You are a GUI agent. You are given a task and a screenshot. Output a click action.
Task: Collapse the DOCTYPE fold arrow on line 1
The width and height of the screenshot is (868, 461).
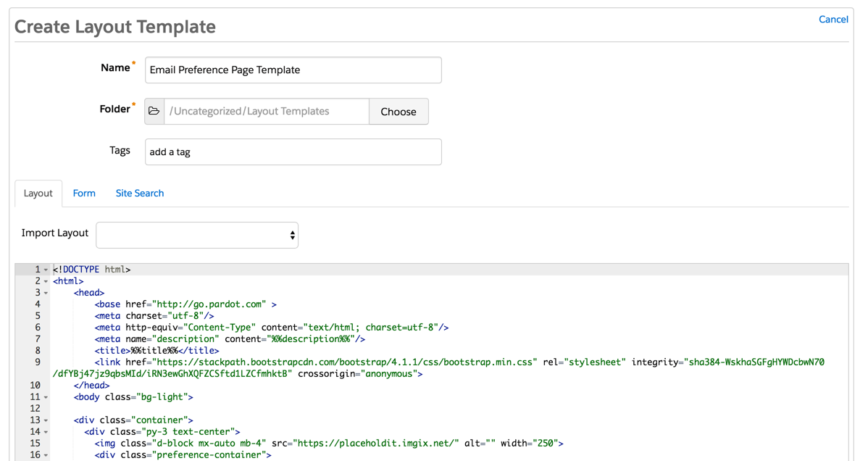click(x=46, y=270)
